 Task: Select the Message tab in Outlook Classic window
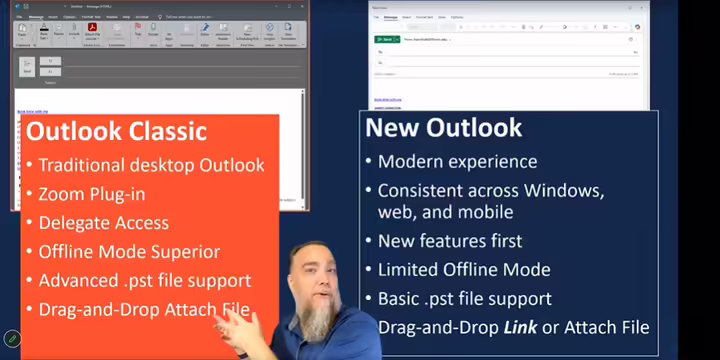click(36, 17)
